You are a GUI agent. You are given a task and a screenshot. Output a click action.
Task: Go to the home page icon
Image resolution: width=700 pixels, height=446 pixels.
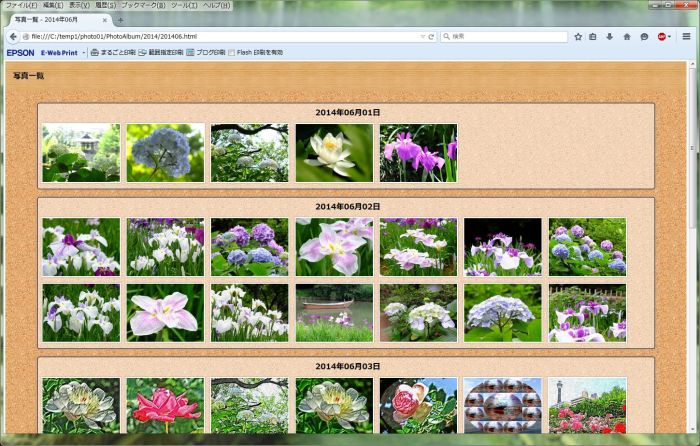point(627,36)
